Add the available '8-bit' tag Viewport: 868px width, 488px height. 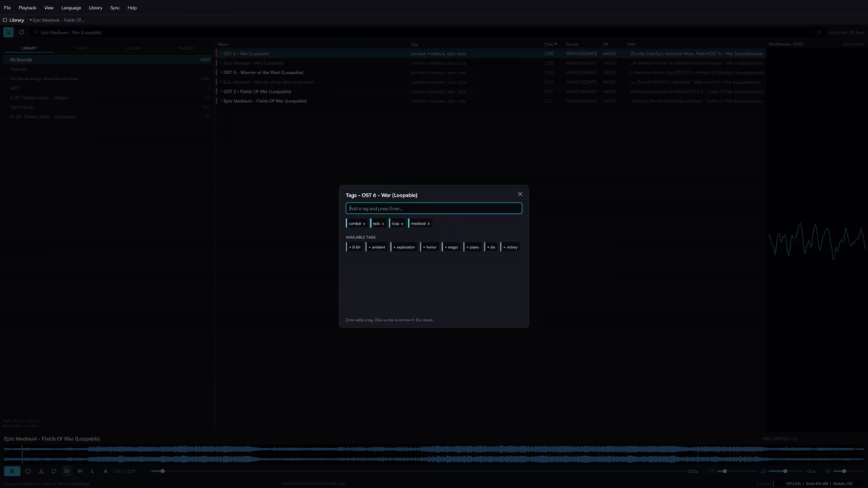pyautogui.click(x=355, y=247)
